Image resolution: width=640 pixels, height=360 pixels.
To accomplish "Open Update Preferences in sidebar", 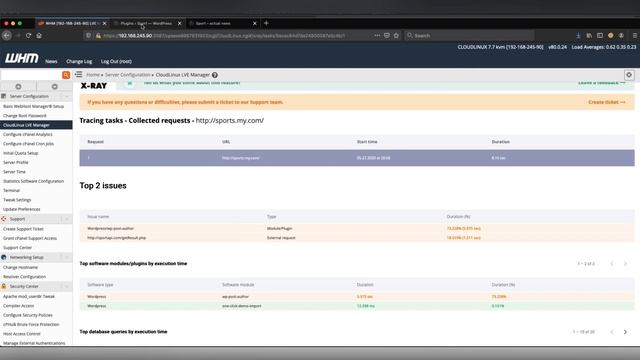I will [22, 209].
